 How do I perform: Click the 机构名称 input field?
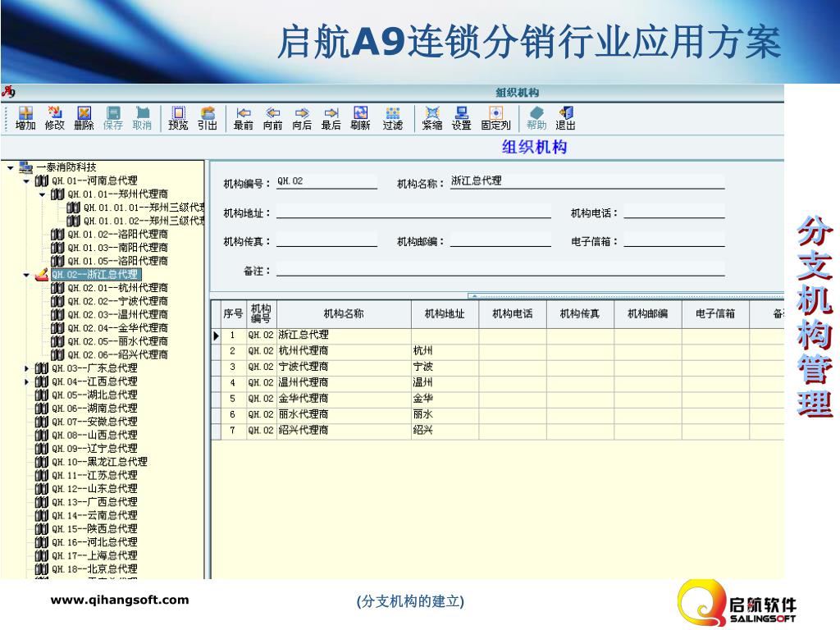[x=587, y=181]
